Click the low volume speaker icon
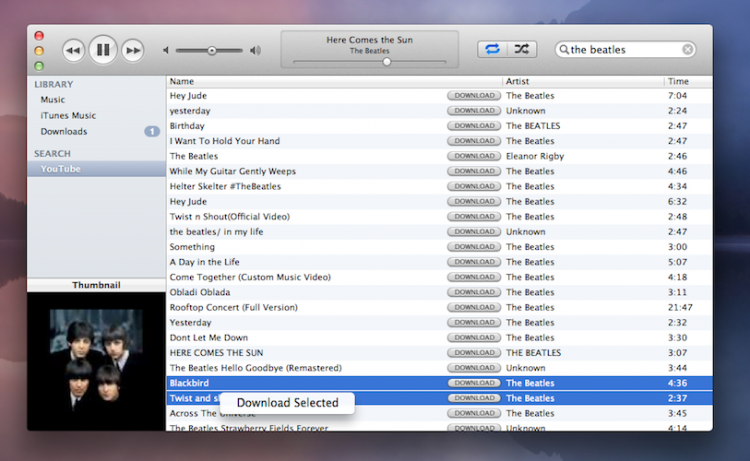Image resolution: width=750 pixels, height=461 pixels. tap(166, 50)
